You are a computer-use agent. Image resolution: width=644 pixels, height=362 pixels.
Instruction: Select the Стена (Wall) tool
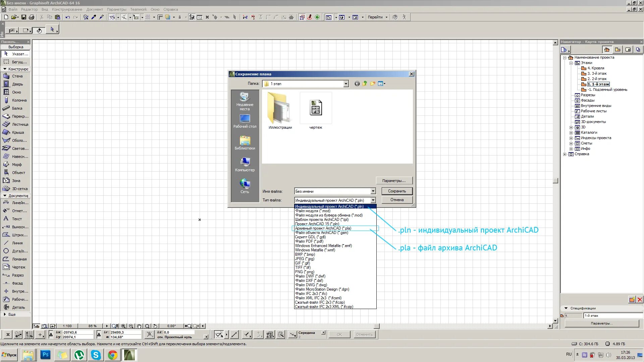pos(15,76)
